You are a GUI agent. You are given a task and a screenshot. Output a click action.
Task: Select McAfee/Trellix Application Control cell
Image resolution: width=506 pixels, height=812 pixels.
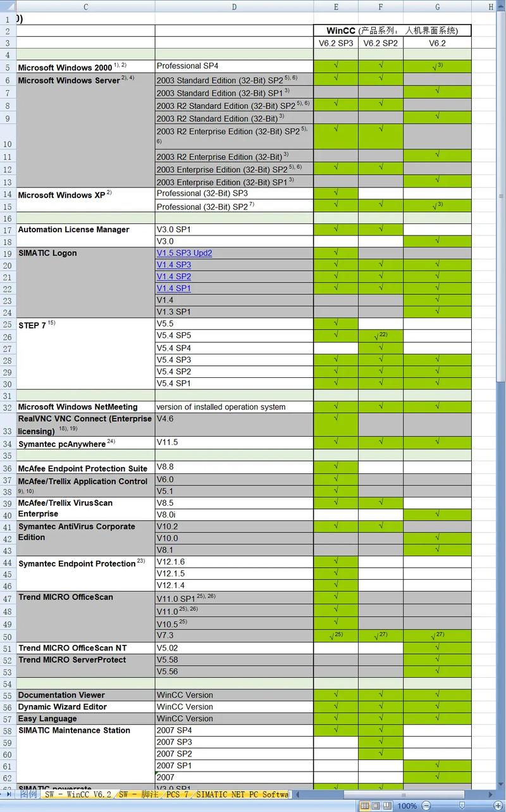point(85,485)
